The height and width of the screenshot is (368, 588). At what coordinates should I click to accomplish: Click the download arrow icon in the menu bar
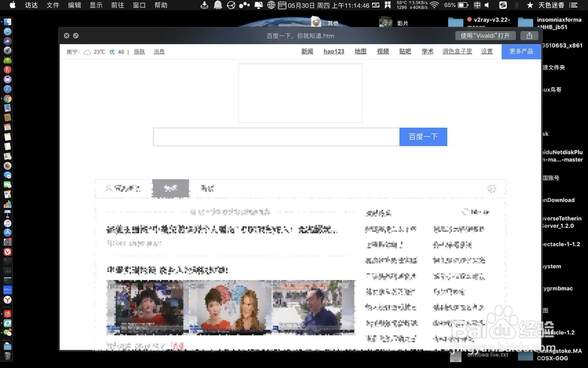pyautogui.click(x=204, y=5)
